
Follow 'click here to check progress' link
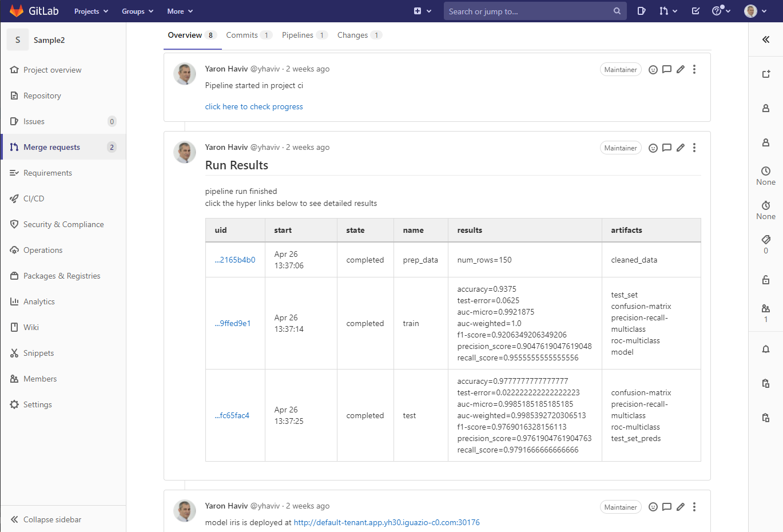pyautogui.click(x=254, y=106)
